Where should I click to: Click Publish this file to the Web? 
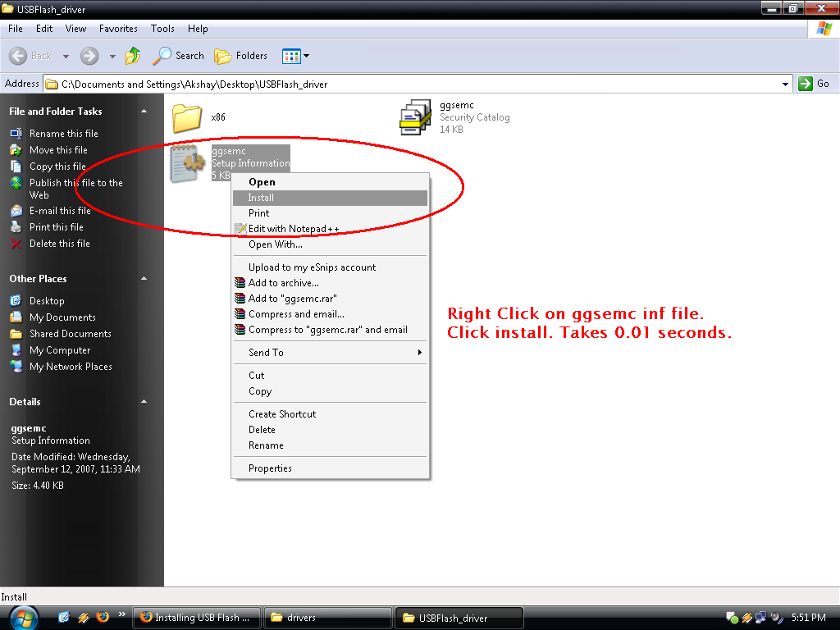pos(75,189)
